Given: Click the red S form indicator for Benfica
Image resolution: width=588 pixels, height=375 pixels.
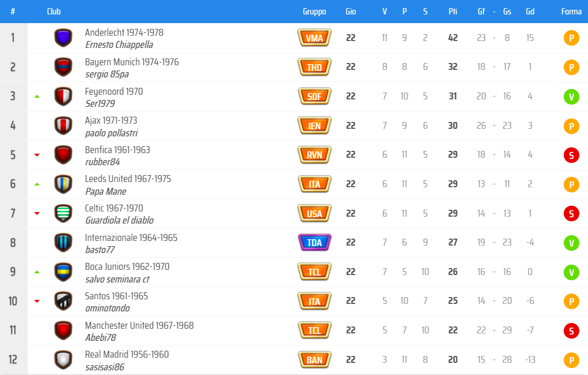Looking at the screenshot, I should [571, 155].
